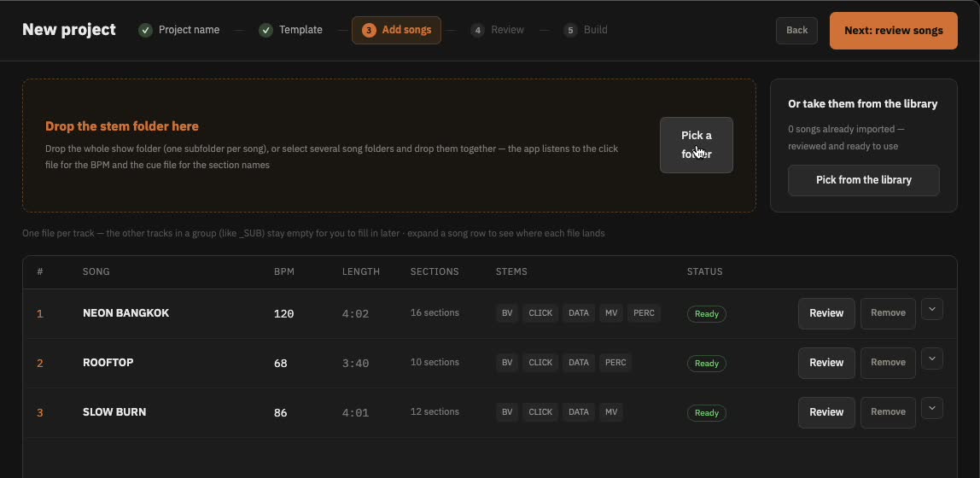Viewport: 980px width, 478px height.
Task: Click the LENGTH column header
Action: [x=360, y=271]
